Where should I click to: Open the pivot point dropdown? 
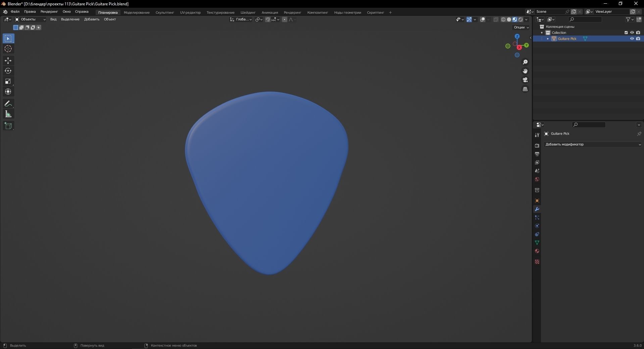click(x=259, y=19)
